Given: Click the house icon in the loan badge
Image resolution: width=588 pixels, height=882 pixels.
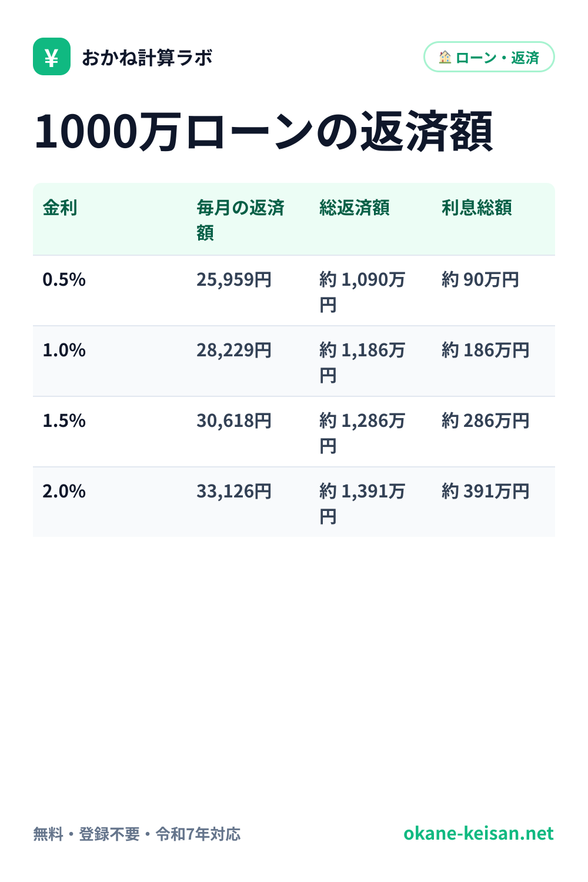Looking at the screenshot, I should pyautogui.click(x=445, y=57).
